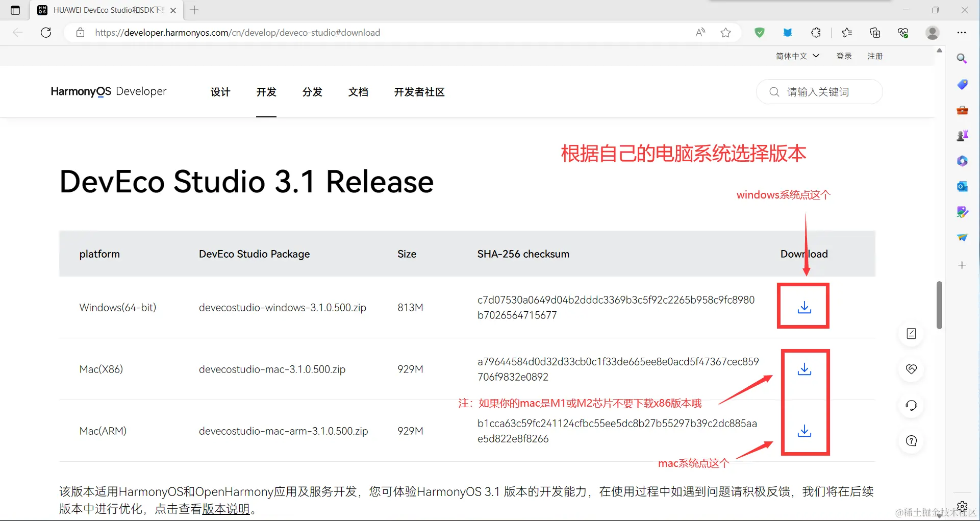View site information lock icon

coord(80,33)
